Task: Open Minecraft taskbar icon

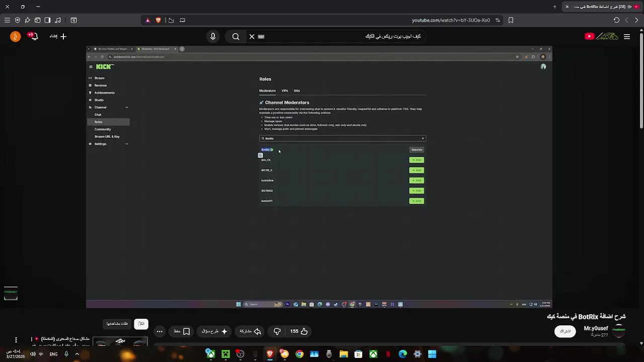Action: (x=225, y=354)
